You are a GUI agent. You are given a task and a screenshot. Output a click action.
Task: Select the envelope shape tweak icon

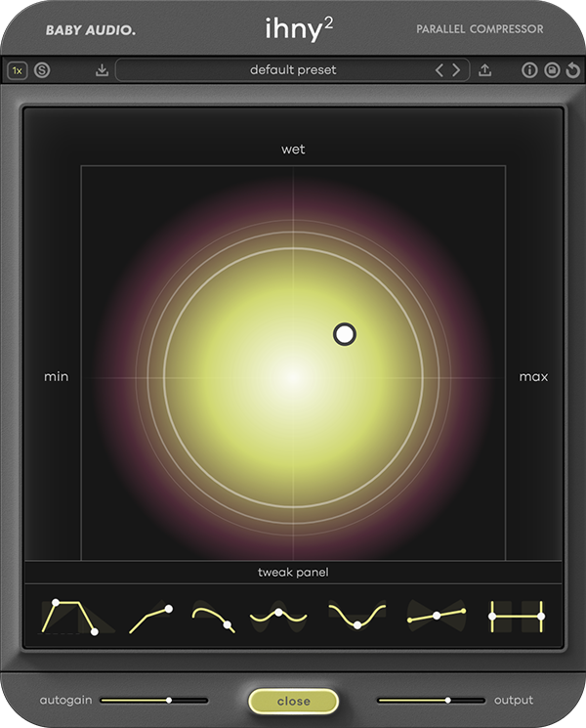pos(76,617)
